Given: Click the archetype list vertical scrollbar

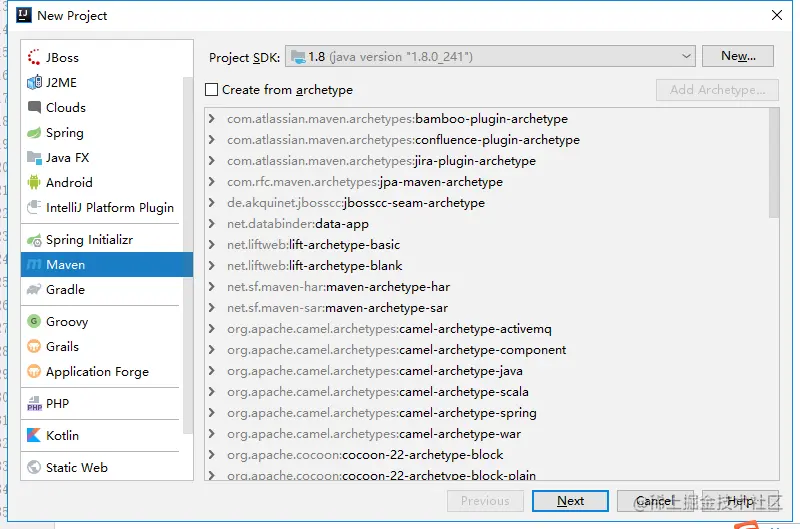Looking at the screenshot, I should [774, 163].
